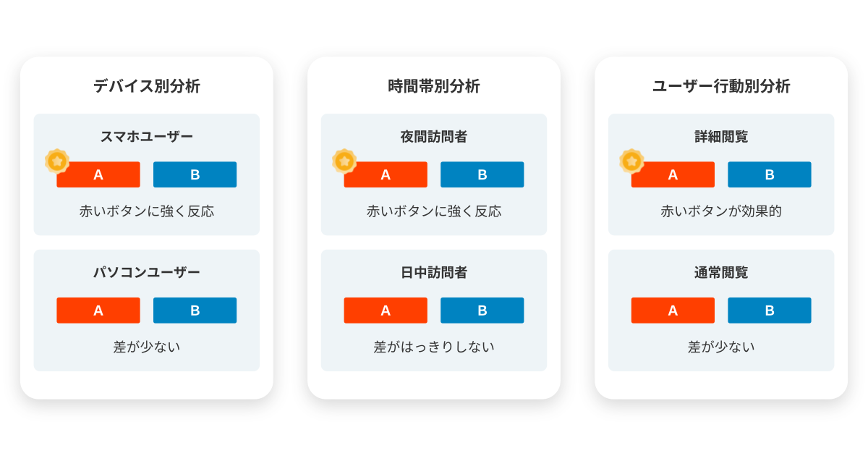This screenshot has height=456, width=868.
Task: Choose blue B button under 夜間訪問者
Action: (482, 174)
